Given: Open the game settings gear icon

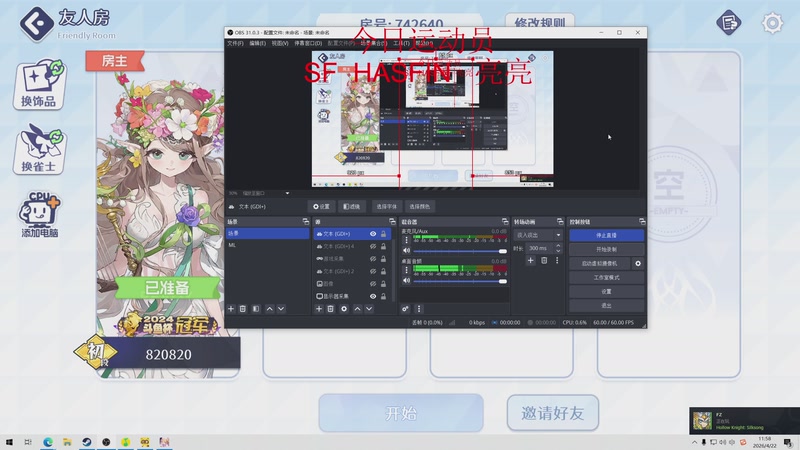Looking at the screenshot, I should pyautogui.click(x=772, y=23).
